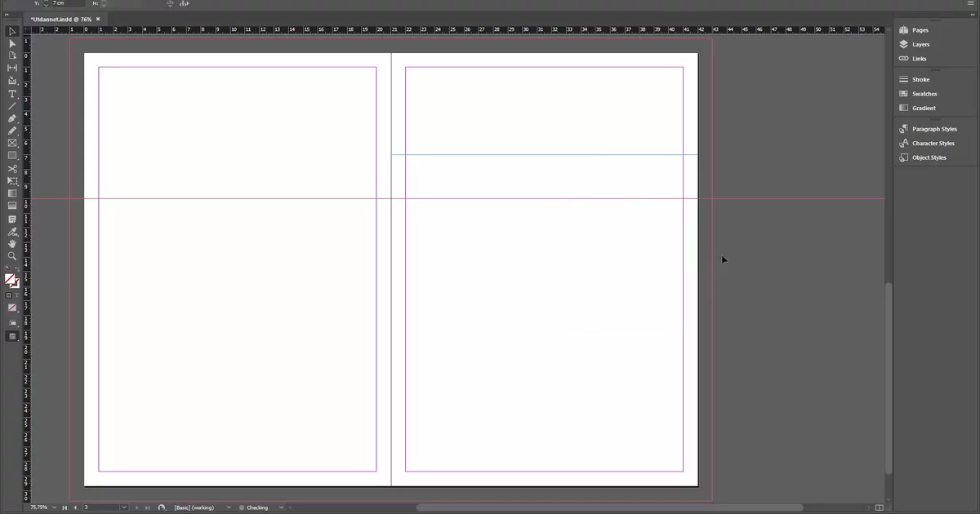
Task: Select the Gradient Swatch tool
Action: tap(12, 193)
